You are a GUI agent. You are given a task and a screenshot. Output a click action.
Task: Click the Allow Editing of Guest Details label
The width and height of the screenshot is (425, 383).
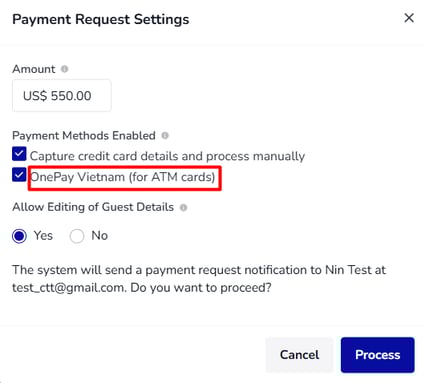pos(93,207)
